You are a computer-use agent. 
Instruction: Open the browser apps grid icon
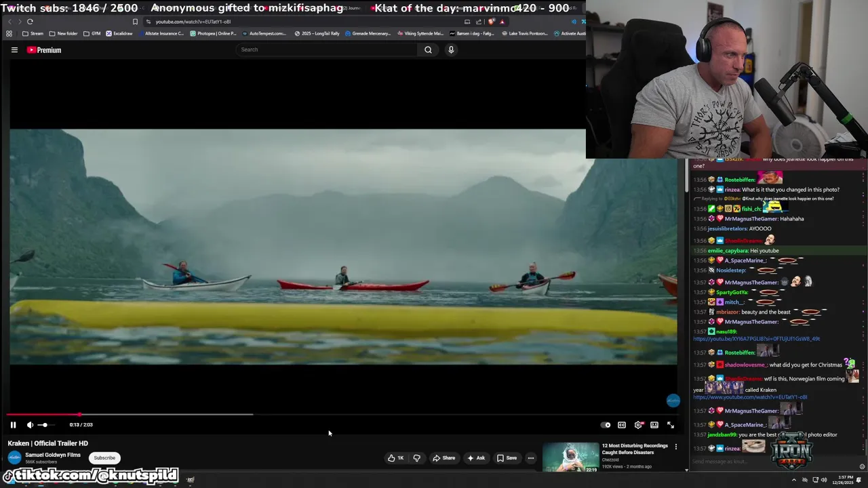tap(9, 33)
